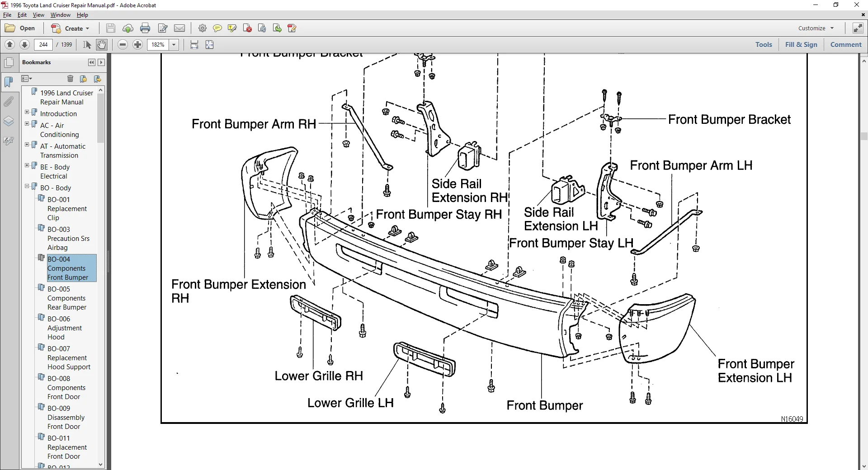
Task: Click the Open file button
Action: pyautogui.click(x=20, y=28)
